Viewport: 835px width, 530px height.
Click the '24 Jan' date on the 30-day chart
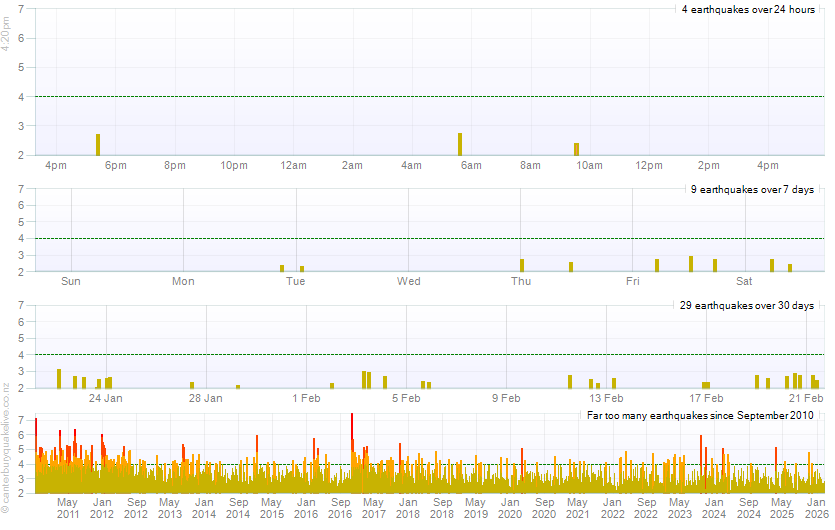click(x=106, y=398)
